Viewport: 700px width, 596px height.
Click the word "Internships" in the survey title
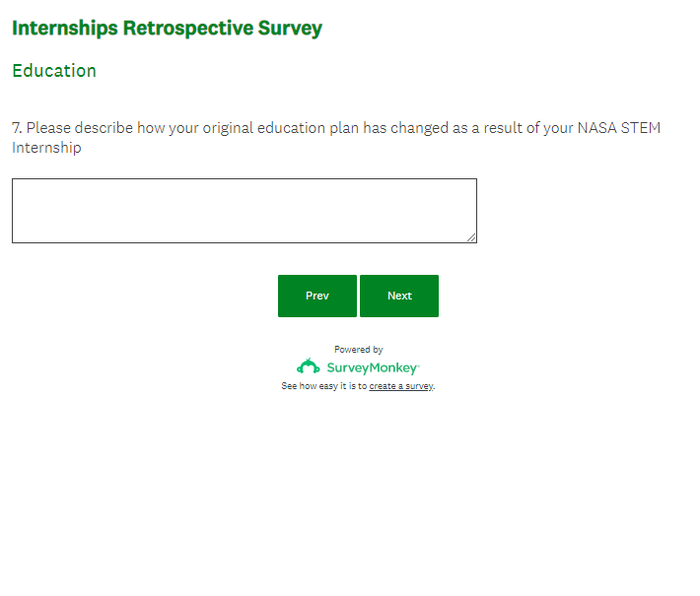pos(64,29)
